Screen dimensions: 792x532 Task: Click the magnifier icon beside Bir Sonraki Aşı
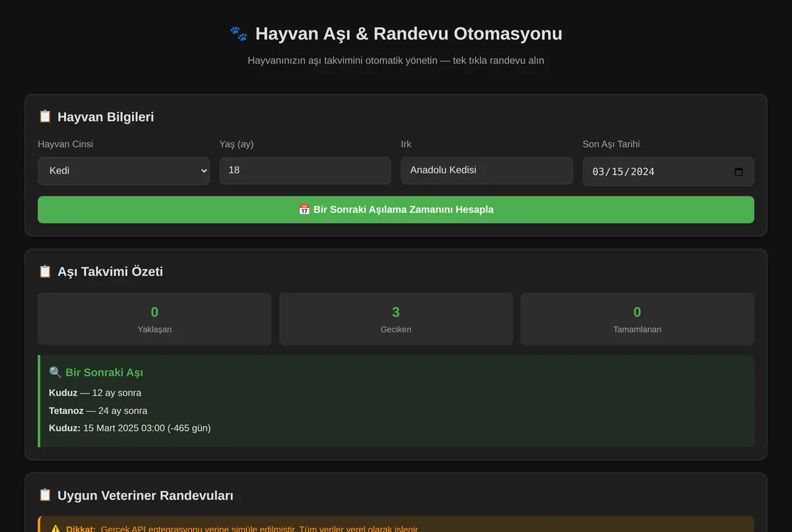[55, 372]
